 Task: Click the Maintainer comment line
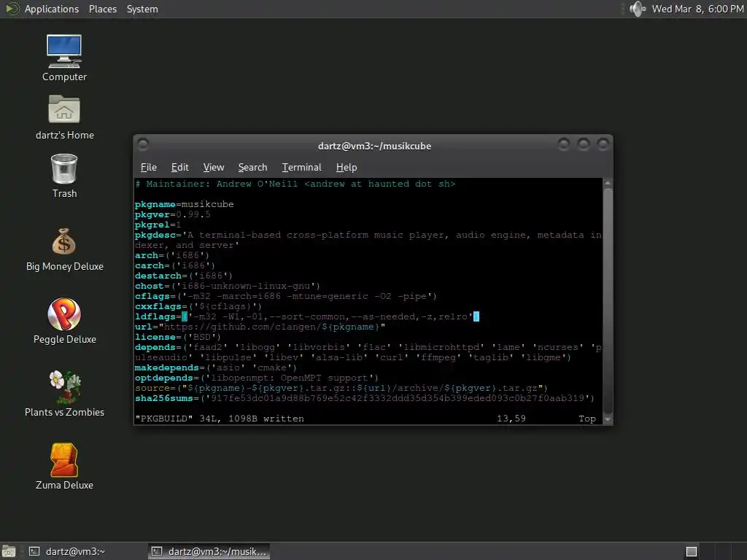(x=295, y=184)
